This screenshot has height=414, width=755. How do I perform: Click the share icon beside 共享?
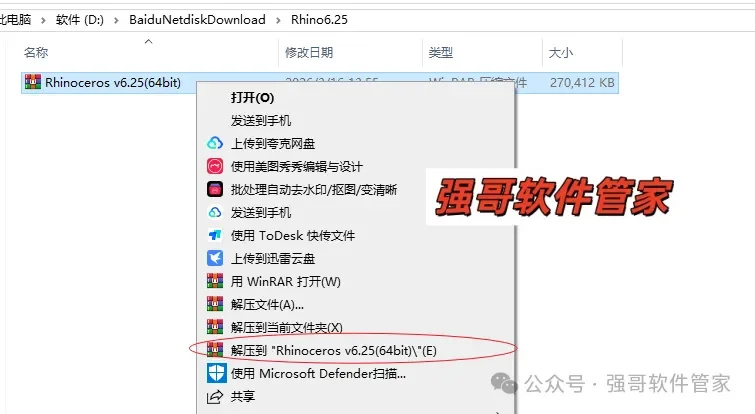pyautogui.click(x=215, y=396)
